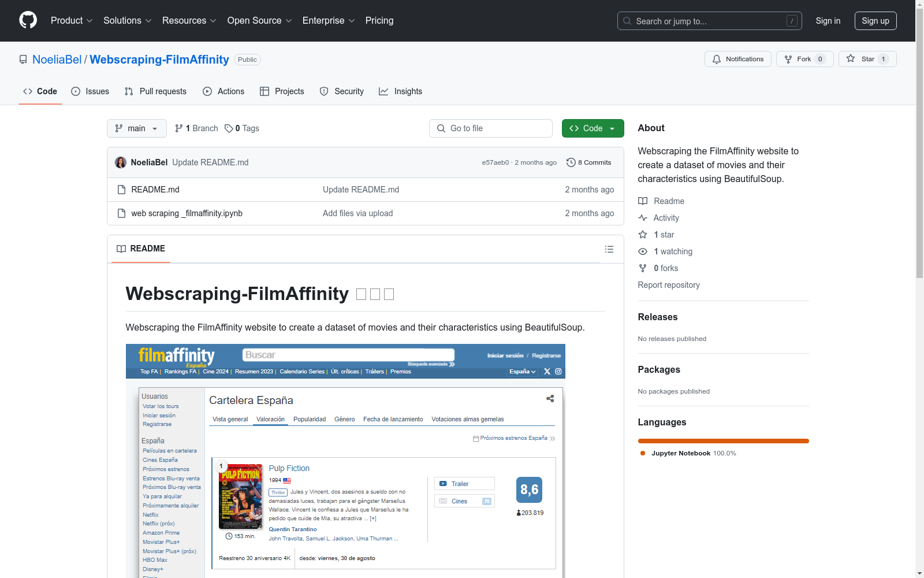Expand the Solutions menu
Image resolution: width=924 pixels, height=578 pixels.
[x=128, y=20]
